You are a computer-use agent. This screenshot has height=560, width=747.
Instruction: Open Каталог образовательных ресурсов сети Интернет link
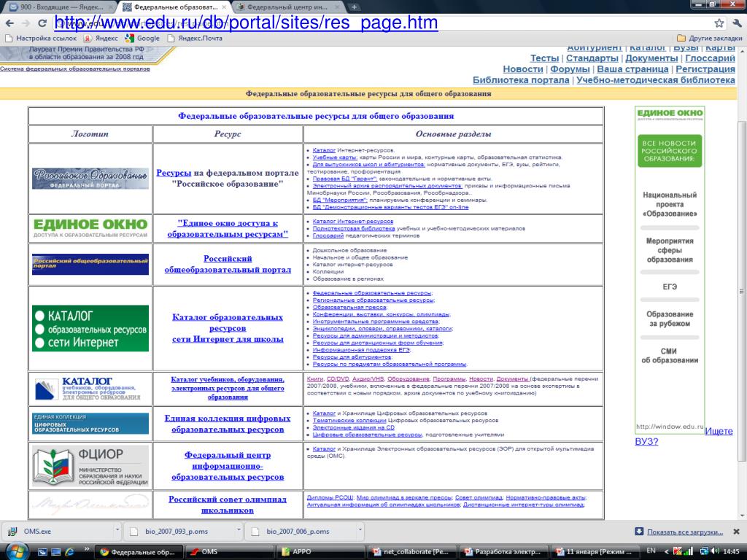(228, 328)
